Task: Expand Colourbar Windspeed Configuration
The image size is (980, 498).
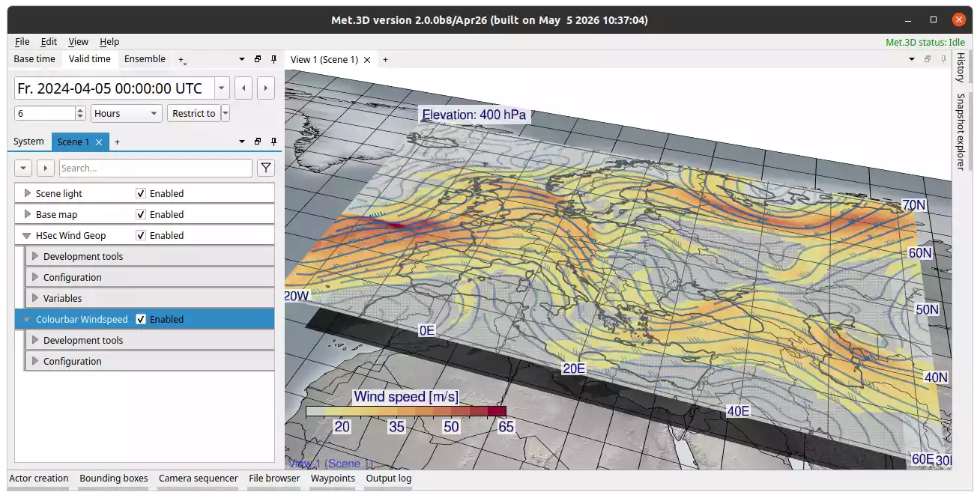Action: pos(34,361)
